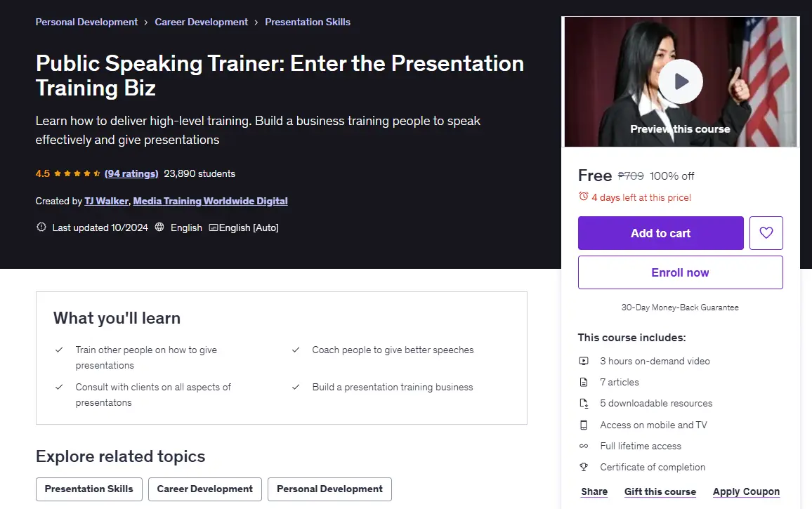Click Last updated 10/2024 text
The height and width of the screenshot is (509, 812).
pyautogui.click(x=100, y=227)
